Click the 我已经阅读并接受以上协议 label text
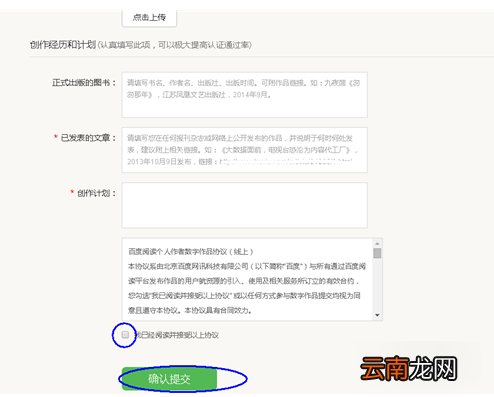 pos(176,335)
